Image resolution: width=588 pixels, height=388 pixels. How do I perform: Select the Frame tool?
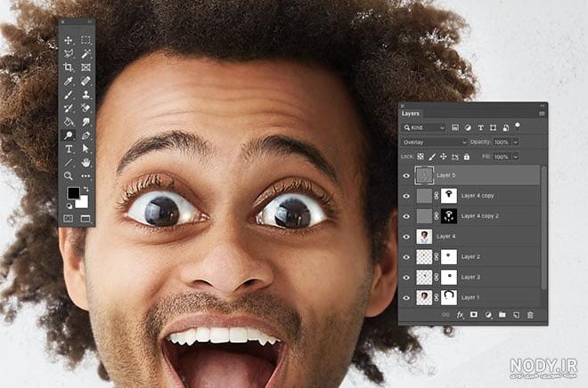coord(86,67)
